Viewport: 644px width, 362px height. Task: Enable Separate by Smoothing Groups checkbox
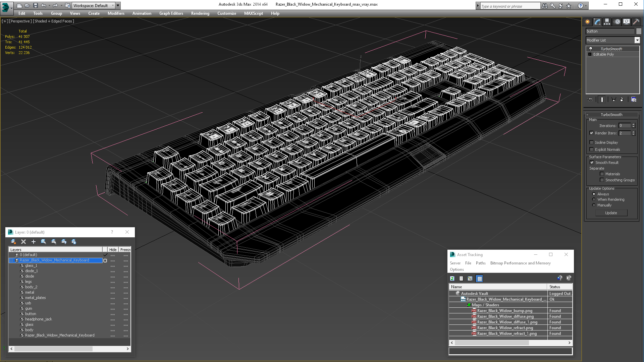tap(602, 180)
